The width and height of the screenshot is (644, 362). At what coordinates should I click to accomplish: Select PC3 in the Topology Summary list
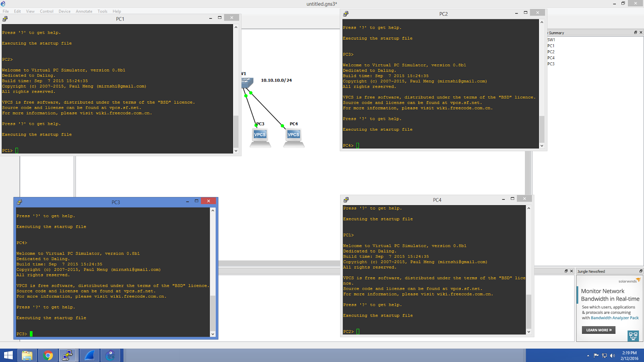(x=551, y=64)
